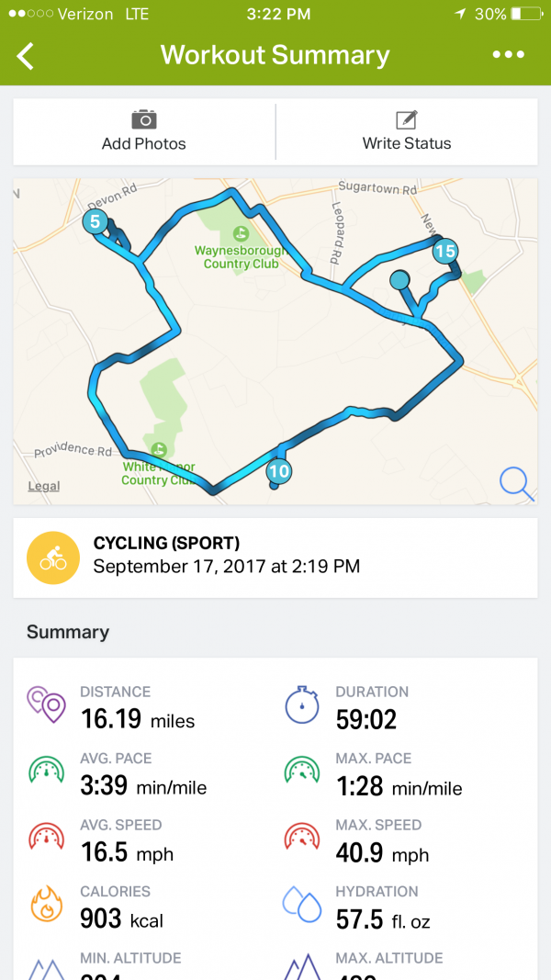Tap the Waynesborough Country Club map label
551x980 pixels.
241,257
